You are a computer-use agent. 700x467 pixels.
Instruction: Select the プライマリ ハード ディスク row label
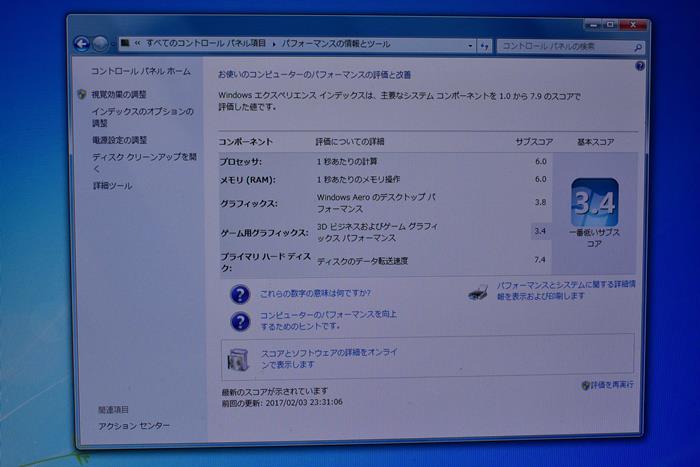(266, 262)
